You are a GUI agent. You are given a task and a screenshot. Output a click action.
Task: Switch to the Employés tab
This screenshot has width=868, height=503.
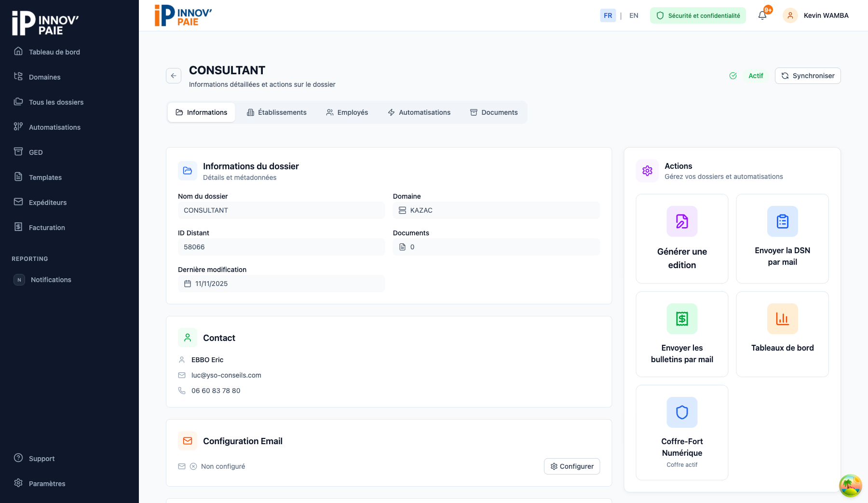click(x=347, y=112)
